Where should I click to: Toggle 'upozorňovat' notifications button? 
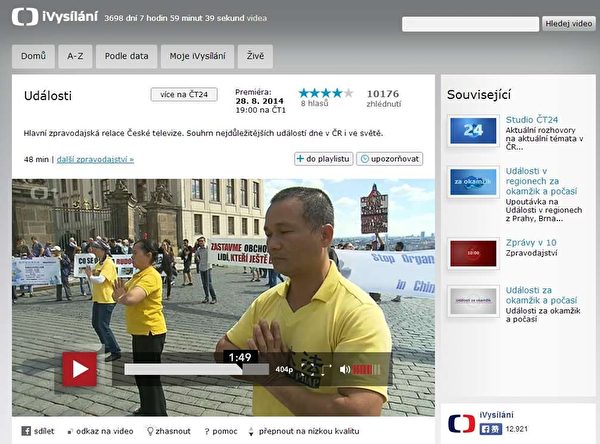(x=390, y=159)
